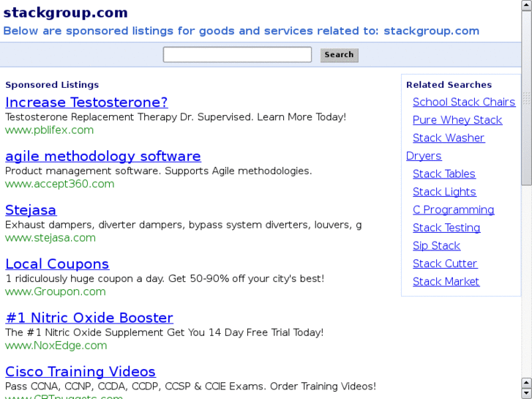Select Stack Washer related search
Image resolution: width=532 pixels, height=399 pixels.
pyautogui.click(x=449, y=138)
